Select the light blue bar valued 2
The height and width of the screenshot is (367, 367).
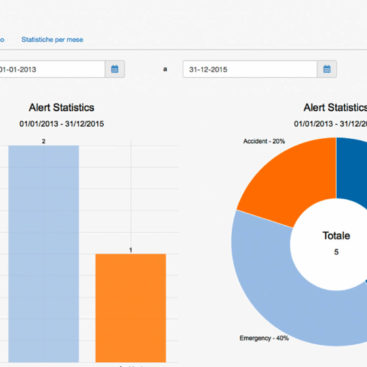pyautogui.click(x=44, y=254)
